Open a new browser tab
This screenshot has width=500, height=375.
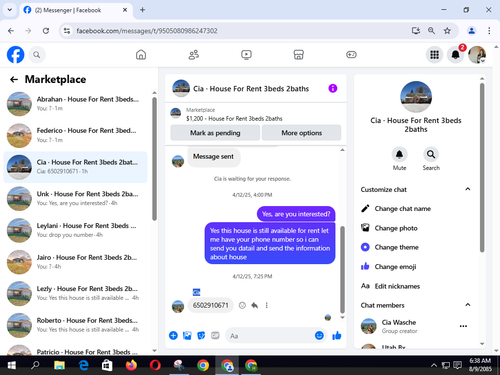coord(142,10)
